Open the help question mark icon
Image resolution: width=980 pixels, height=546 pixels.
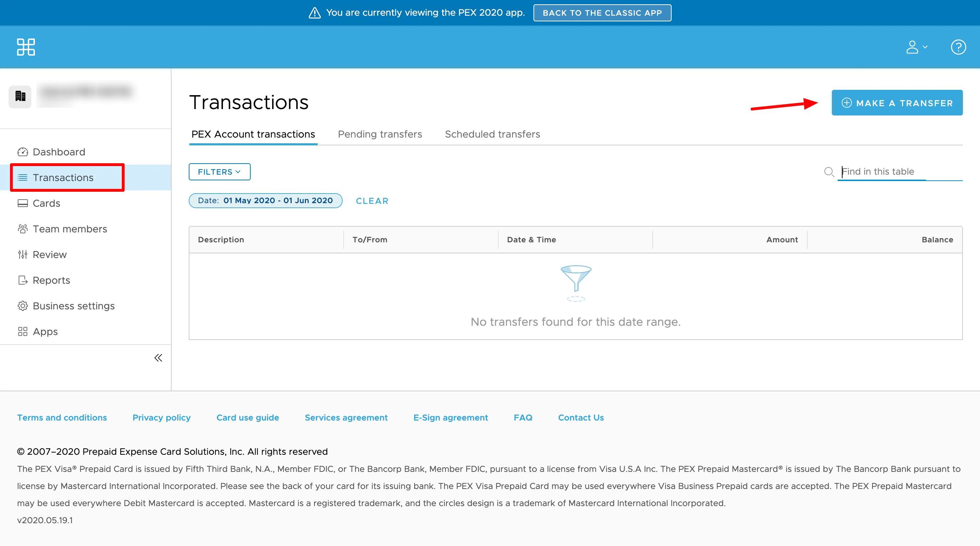[x=958, y=47]
